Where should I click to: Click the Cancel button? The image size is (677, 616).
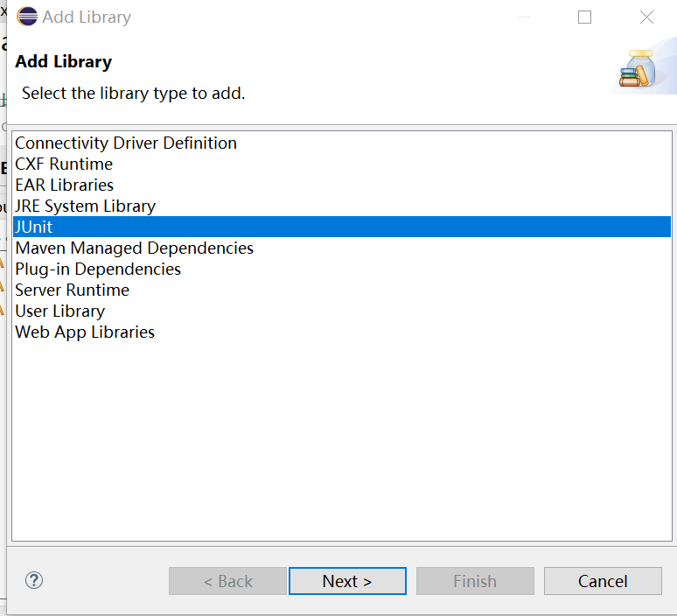pos(603,581)
